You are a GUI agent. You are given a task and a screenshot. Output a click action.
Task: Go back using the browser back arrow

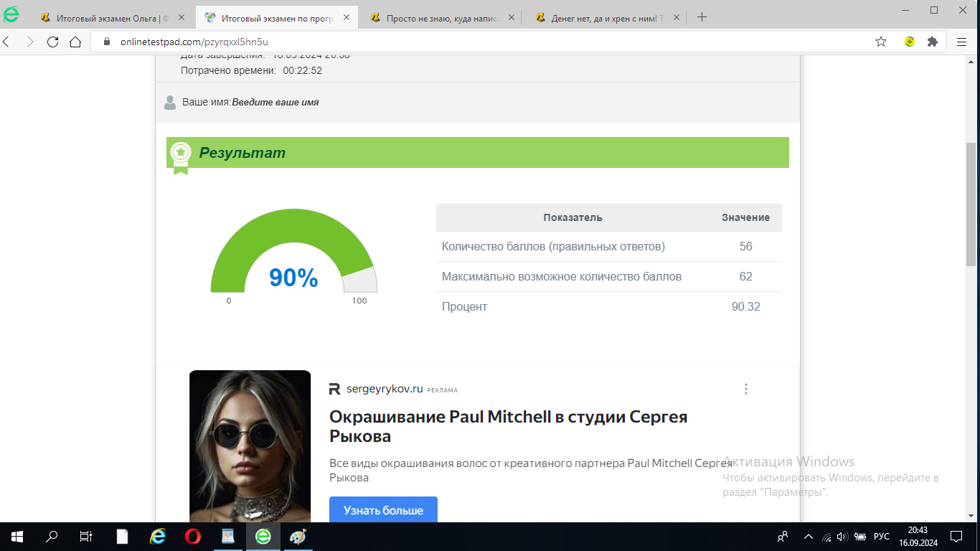(7, 42)
